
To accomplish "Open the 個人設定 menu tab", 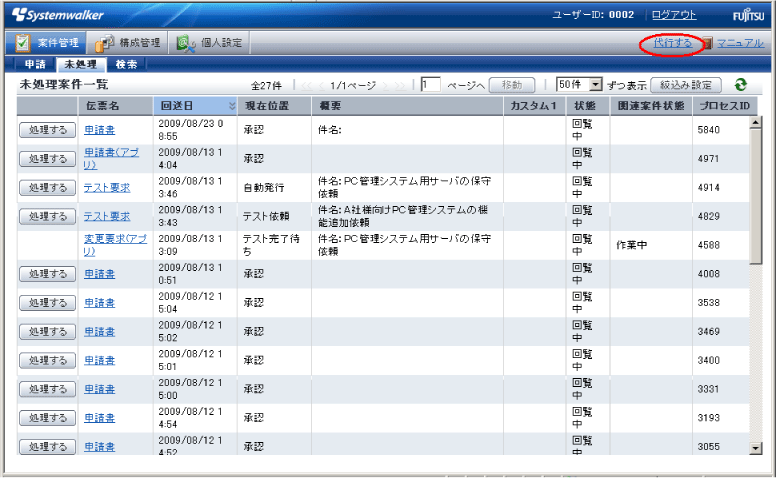I will tap(209, 43).
